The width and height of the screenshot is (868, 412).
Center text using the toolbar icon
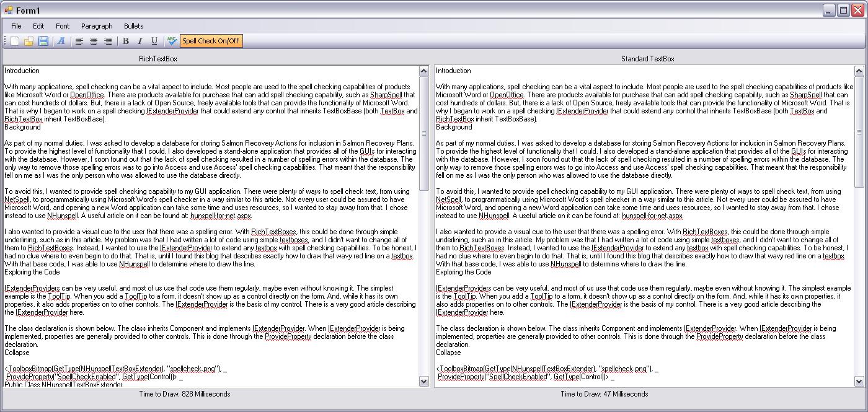pos(94,42)
